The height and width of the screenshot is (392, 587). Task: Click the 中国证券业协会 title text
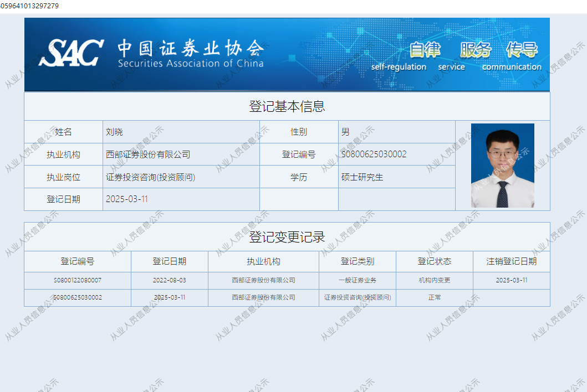click(x=190, y=49)
